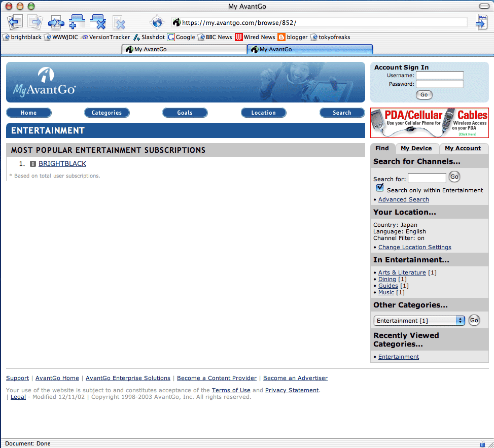Open the My Account sidebar tab
Viewport: 494px width, 448px height.
pos(463,148)
